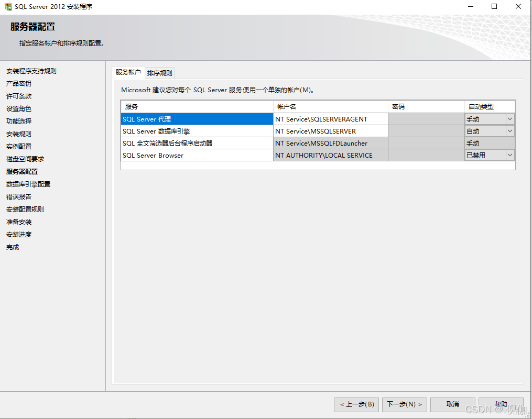Click the 启动类型 column header
This screenshot has width=532, height=419.
coord(490,107)
